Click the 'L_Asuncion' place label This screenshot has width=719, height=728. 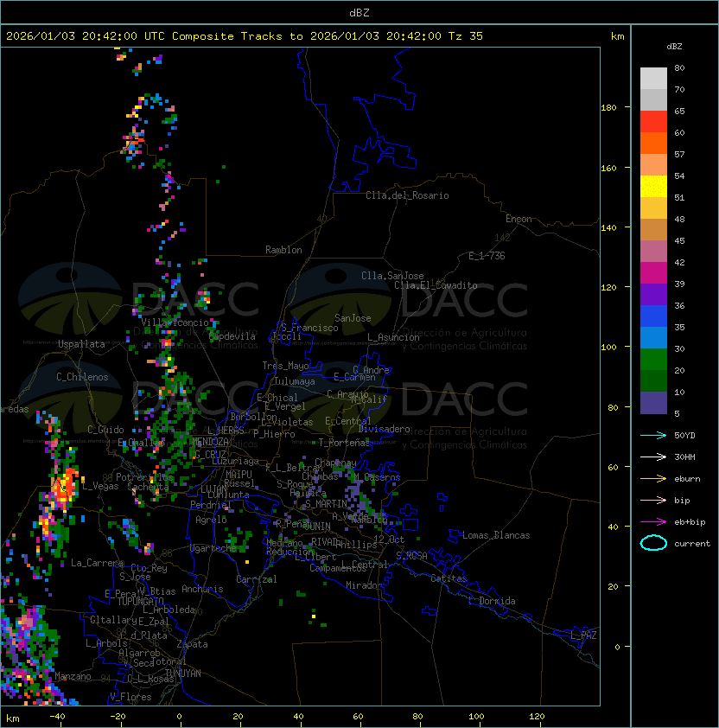393,337
